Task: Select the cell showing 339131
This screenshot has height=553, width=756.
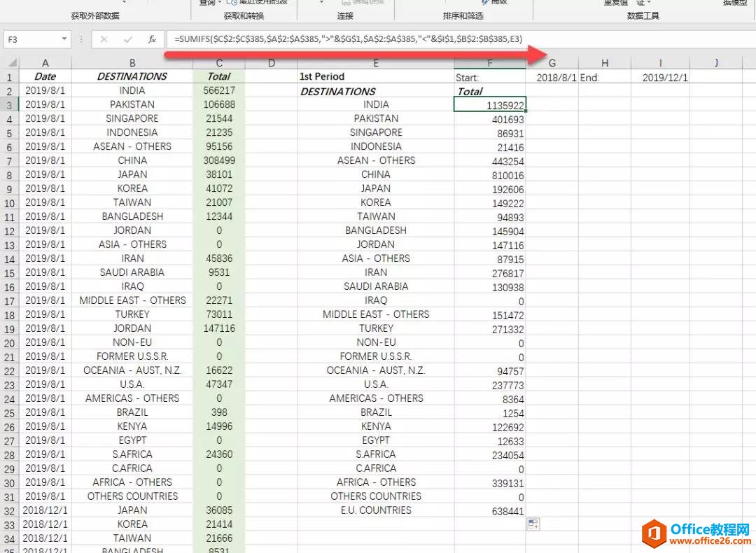Action: point(490,483)
